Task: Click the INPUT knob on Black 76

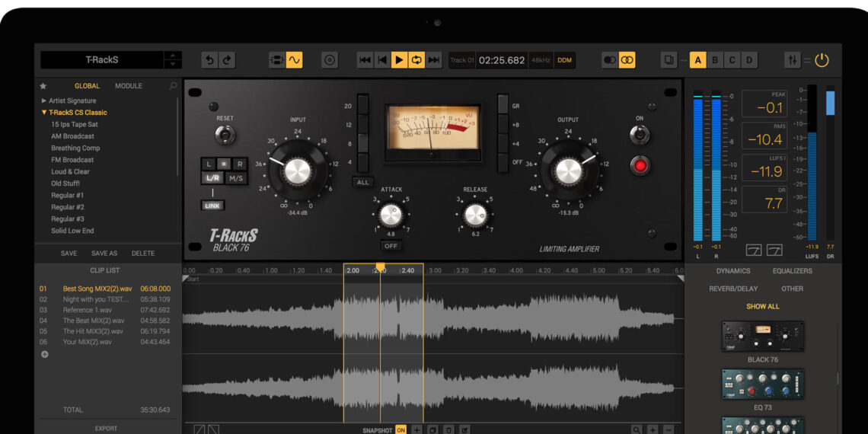Action: click(296, 171)
